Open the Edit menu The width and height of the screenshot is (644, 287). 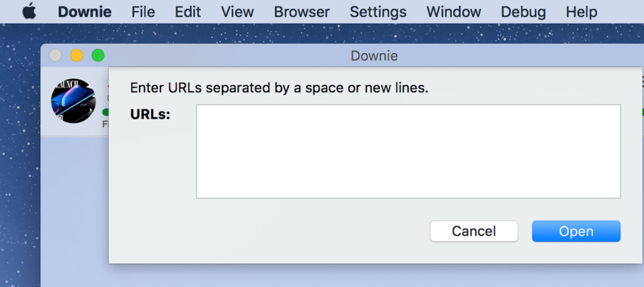point(188,12)
